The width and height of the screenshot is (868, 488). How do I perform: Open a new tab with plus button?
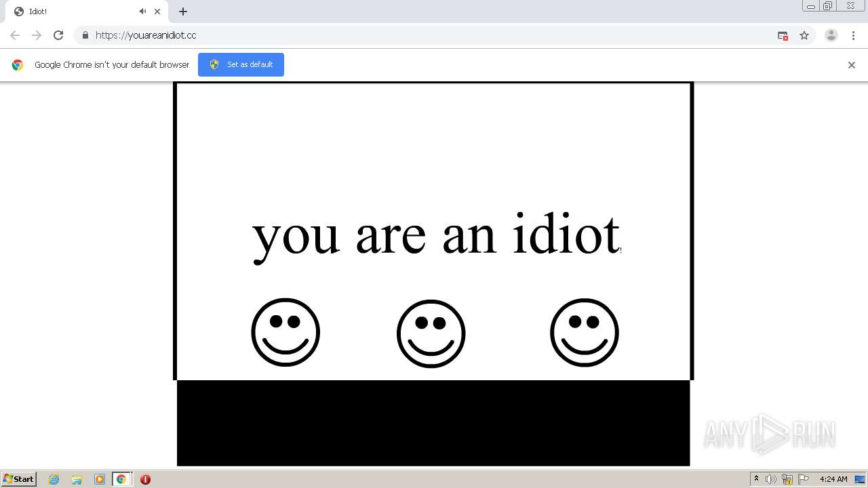[183, 12]
